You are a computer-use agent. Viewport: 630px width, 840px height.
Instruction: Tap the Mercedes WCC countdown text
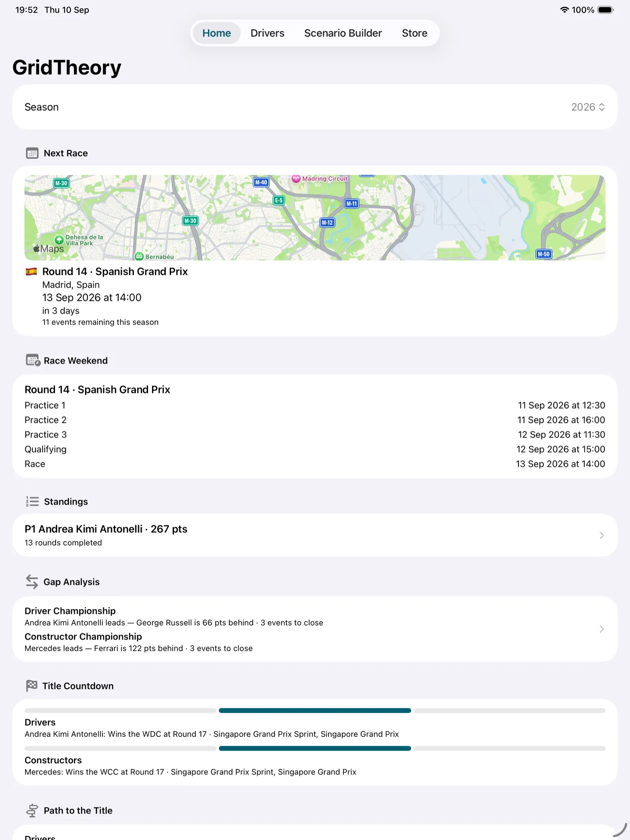[190, 772]
